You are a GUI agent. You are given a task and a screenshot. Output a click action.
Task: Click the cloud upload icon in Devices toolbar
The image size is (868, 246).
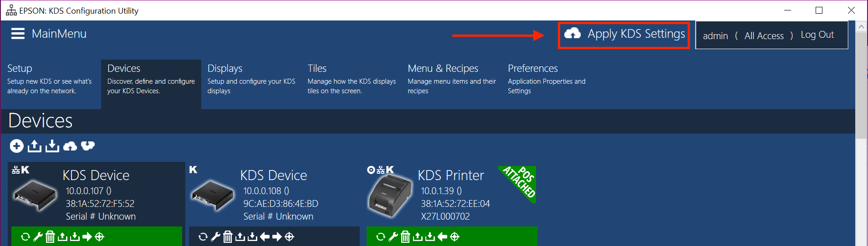tap(70, 146)
